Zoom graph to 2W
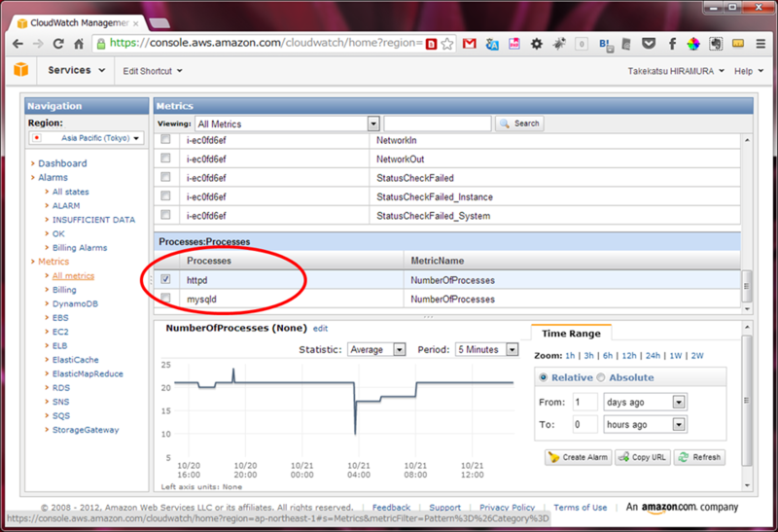Viewport: 778px width, 532px height. click(x=697, y=355)
